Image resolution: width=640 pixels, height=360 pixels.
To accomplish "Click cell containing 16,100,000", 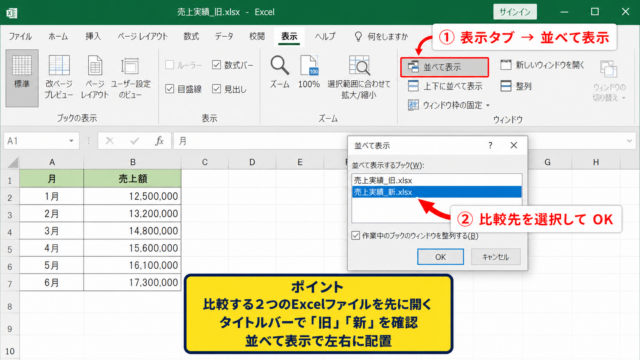I will coord(133,265).
